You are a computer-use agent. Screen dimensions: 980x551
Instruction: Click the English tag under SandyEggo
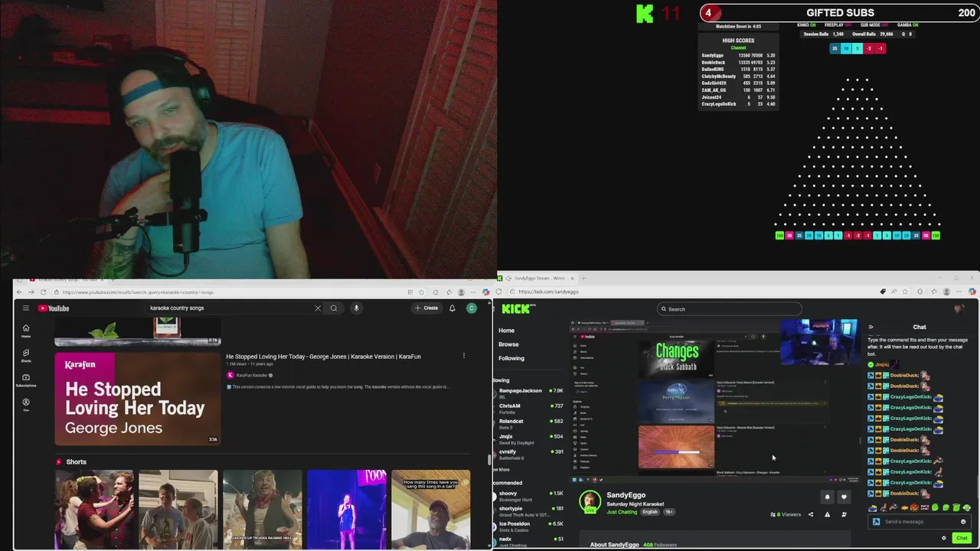tap(650, 512)
